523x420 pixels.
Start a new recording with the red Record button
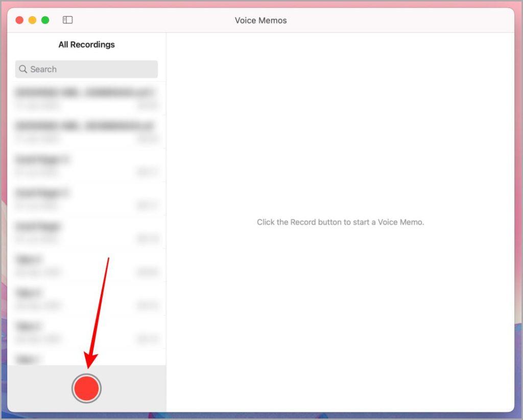pos(86,388)
